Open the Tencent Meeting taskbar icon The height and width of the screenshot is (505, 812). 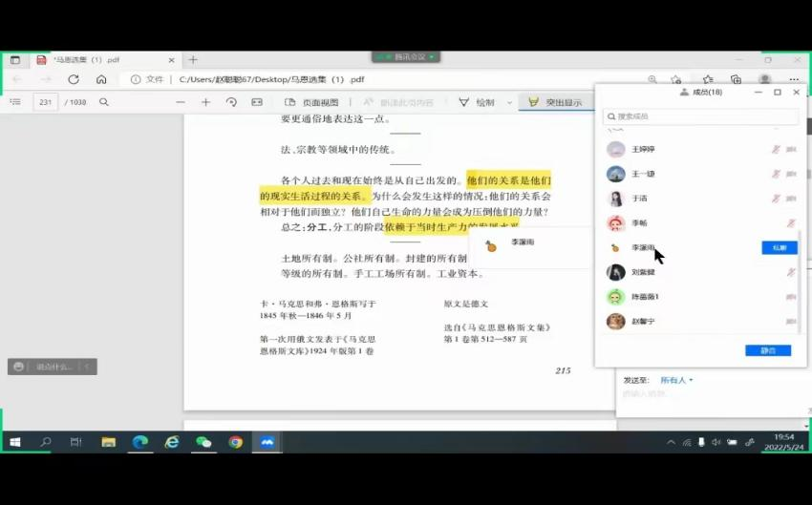(x=267, y=442)
